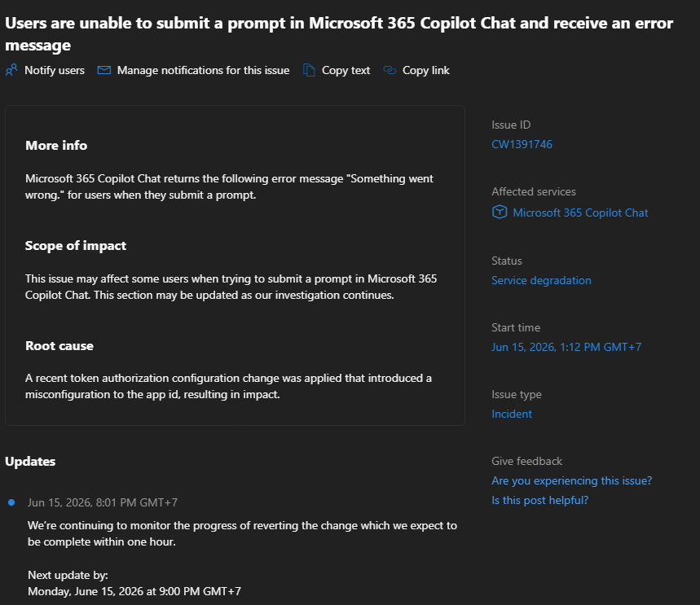
Task: Click the 'Next update by:' label
Action: click(68, 575)
